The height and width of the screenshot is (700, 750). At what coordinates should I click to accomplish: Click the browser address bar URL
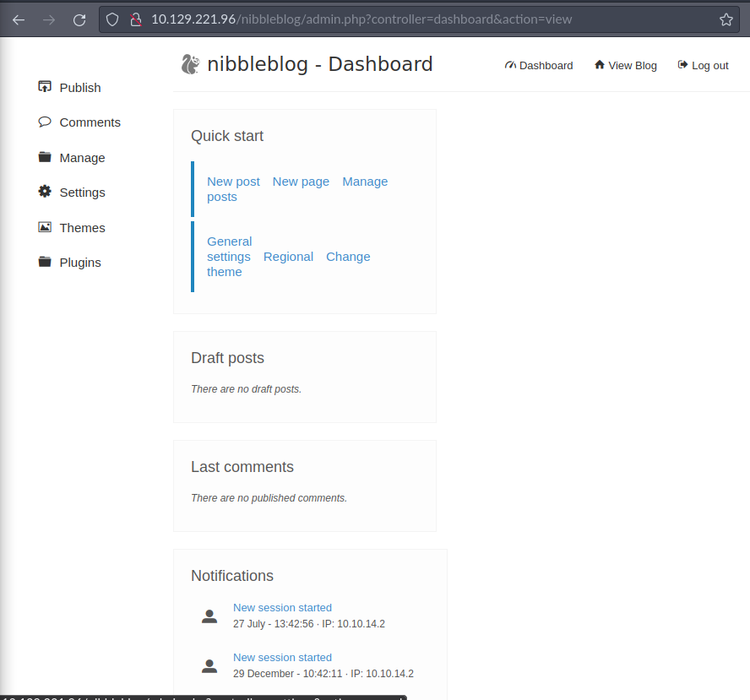click(x=361, y=19)
